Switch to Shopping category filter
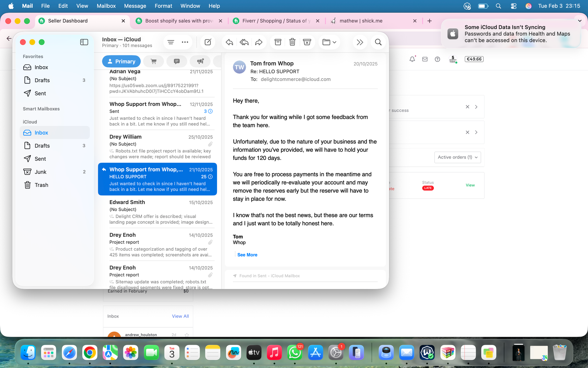 pos(153,61)
